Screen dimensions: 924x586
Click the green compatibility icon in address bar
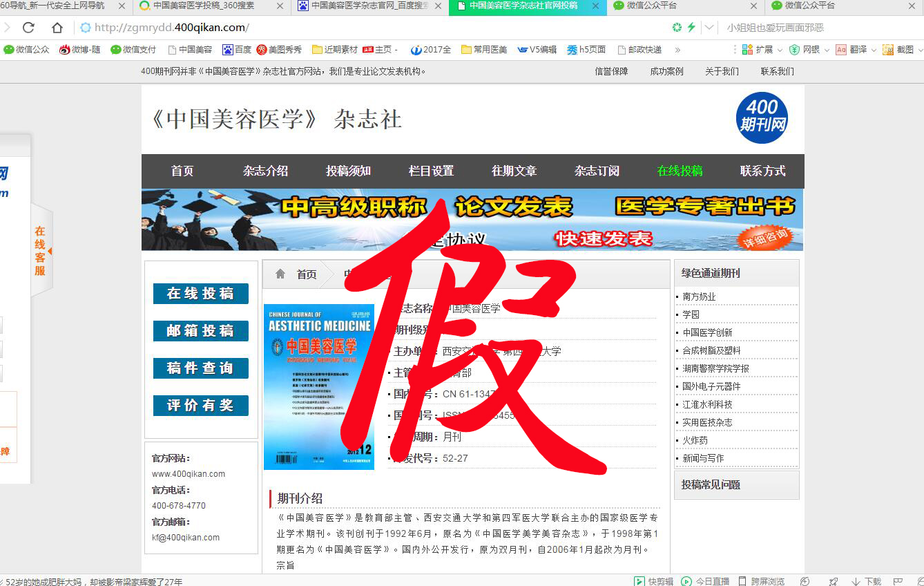[677, 28]
